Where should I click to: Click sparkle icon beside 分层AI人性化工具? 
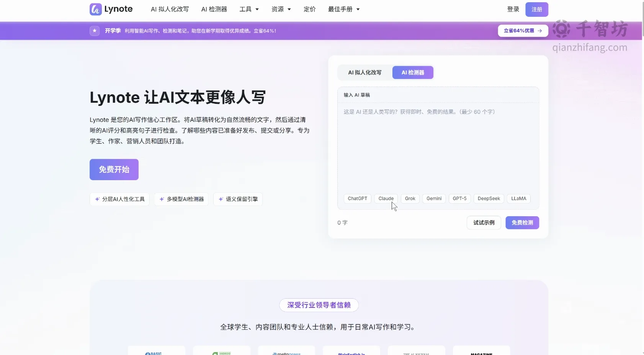click(97, 199)
